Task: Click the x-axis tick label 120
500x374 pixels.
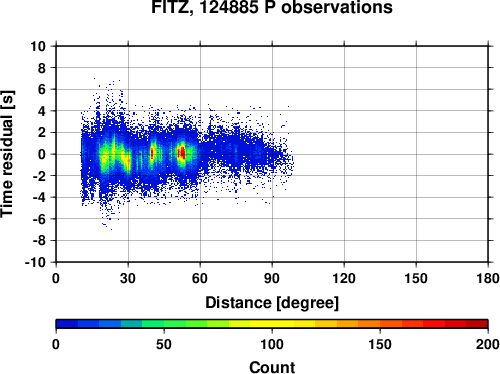Action: (x=344, y=278)
